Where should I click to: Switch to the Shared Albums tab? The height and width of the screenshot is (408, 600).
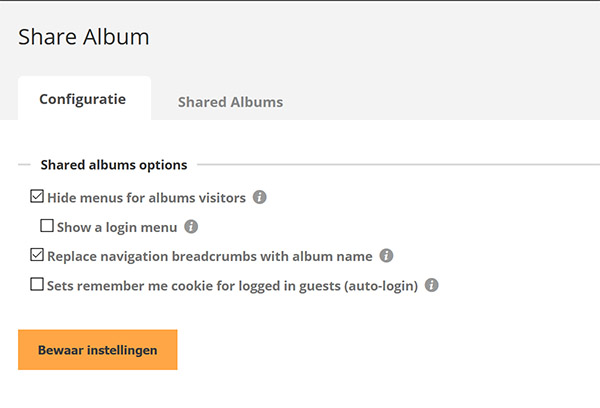tap(230, 102)
